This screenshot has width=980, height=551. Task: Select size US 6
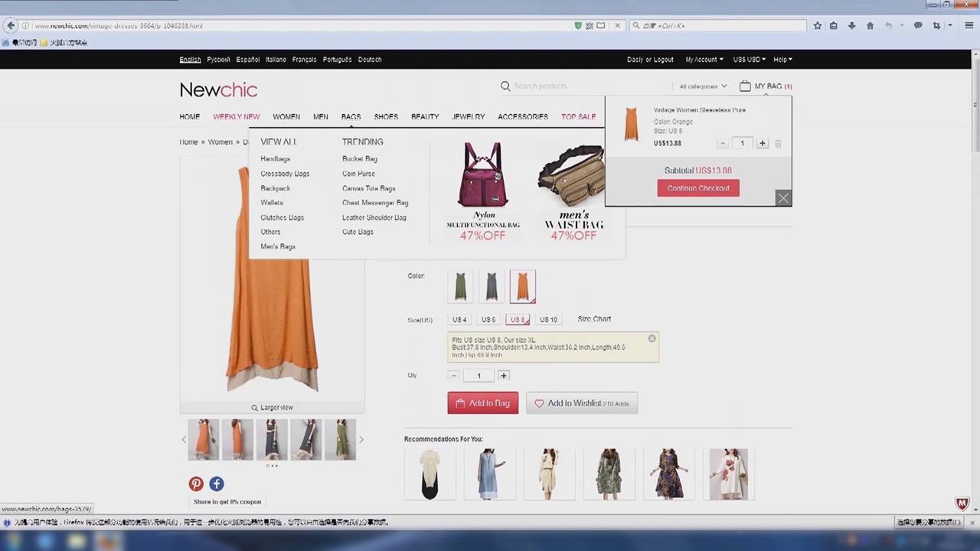click(x=488, y=320)
